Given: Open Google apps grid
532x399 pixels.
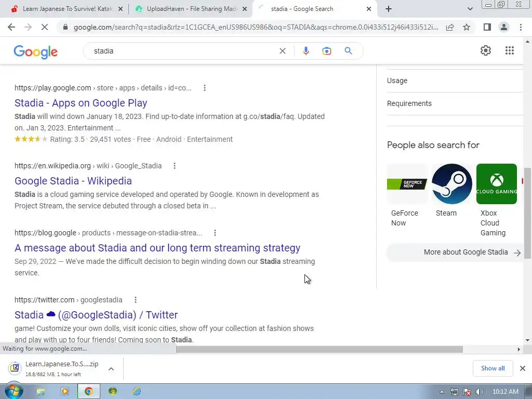Looking at the screenshot, I should [x=509, y=50].
